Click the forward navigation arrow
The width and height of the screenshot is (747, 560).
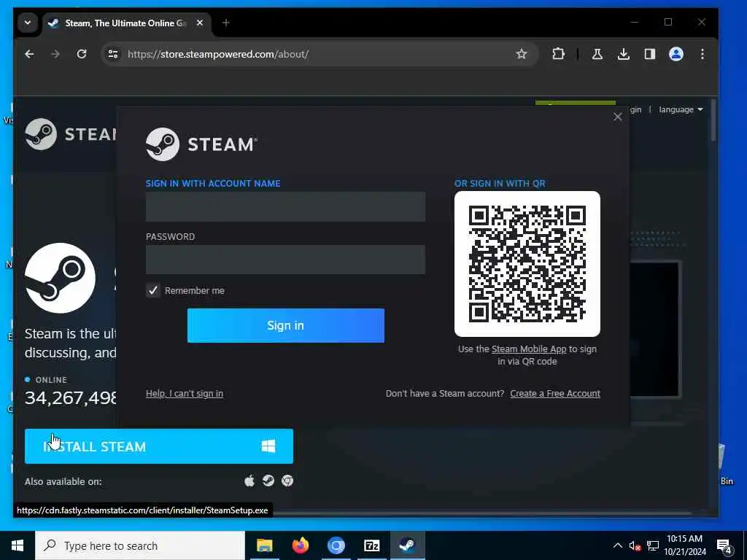[x=55, y=54]
